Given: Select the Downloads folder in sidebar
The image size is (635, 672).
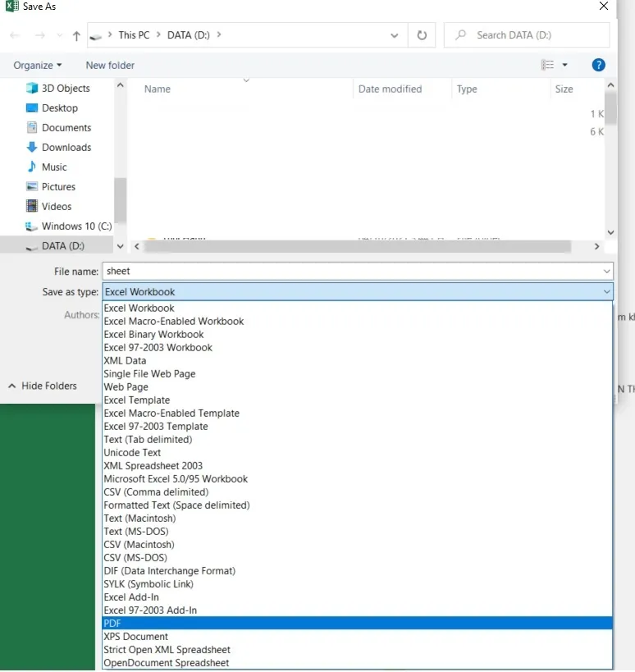Looking at the screenshot, I should coord(66,148).
